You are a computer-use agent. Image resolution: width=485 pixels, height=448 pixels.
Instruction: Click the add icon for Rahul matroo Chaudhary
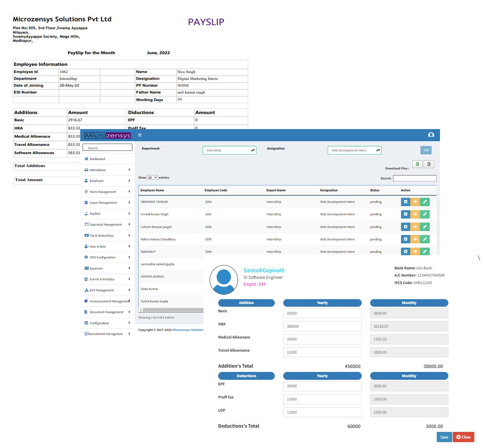[405, 239]
